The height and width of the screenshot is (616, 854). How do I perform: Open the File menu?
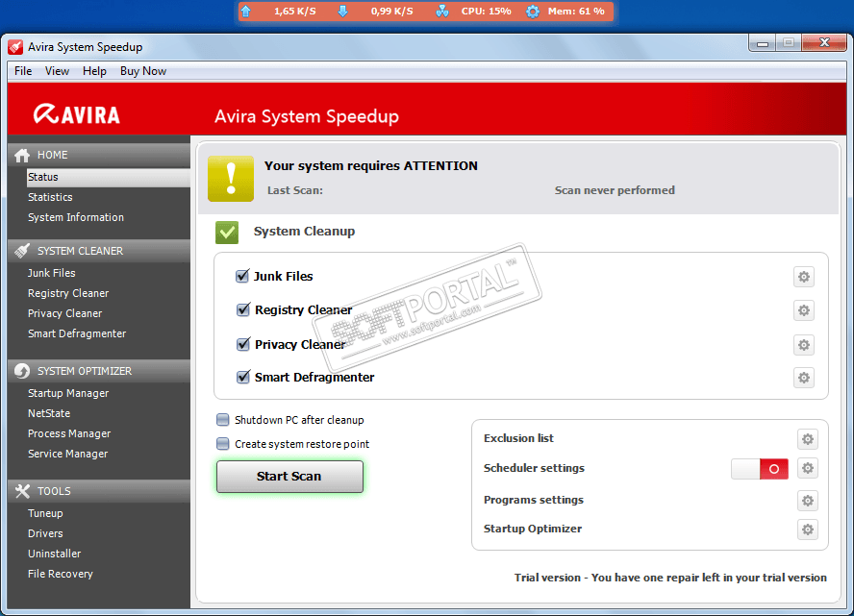tap(23, 71)
